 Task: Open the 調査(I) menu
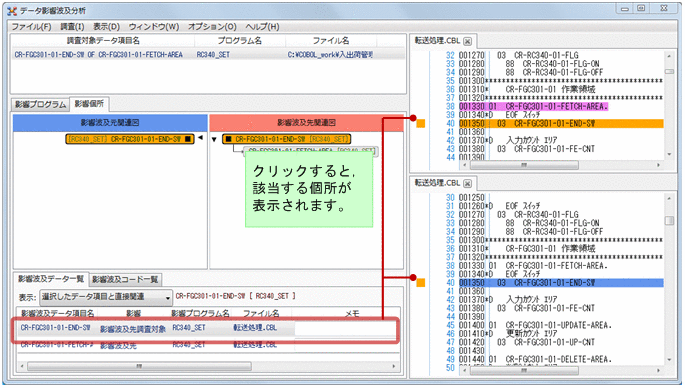tap(72, 27)
